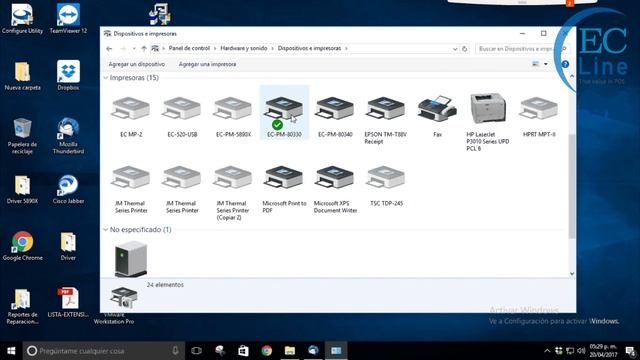Change view using the view icon
Viewport: 640px width, 360px height.
(x=536, y=64)
